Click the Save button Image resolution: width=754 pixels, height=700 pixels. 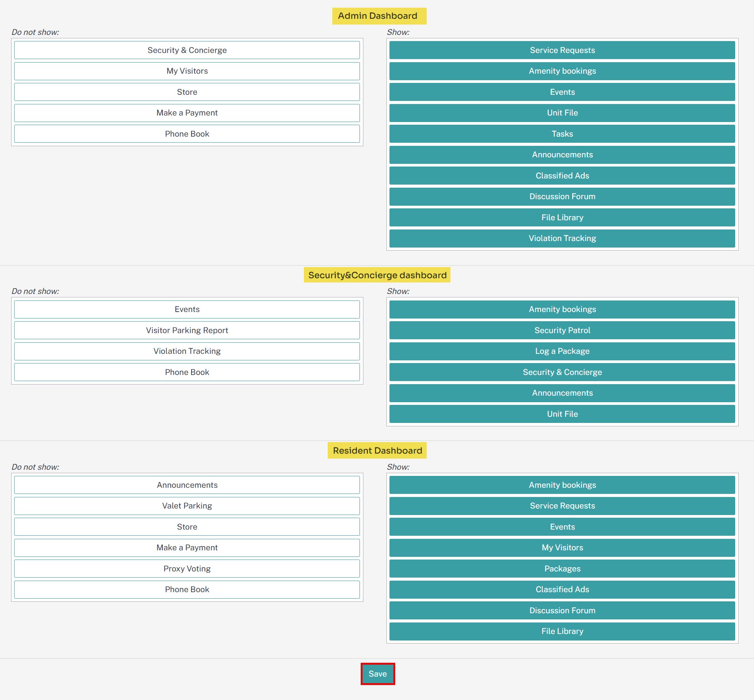pos(378,674)
